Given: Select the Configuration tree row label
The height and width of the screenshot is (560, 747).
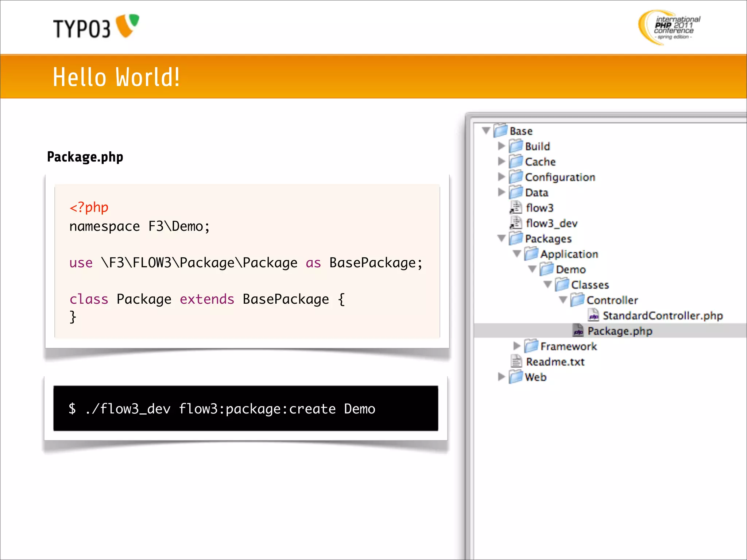Looking at the screenshot, I should pyautogui.click(x=560, y=177).
